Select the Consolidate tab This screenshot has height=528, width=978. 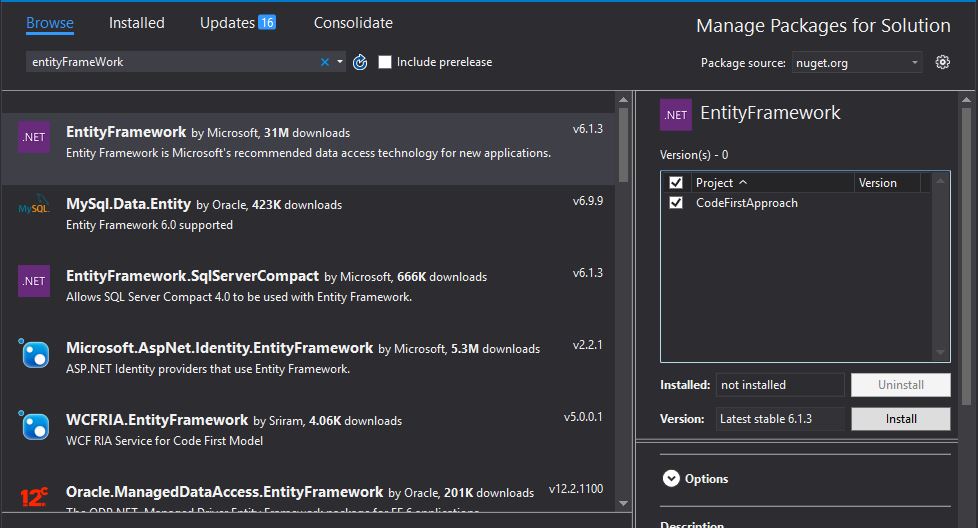353,22
